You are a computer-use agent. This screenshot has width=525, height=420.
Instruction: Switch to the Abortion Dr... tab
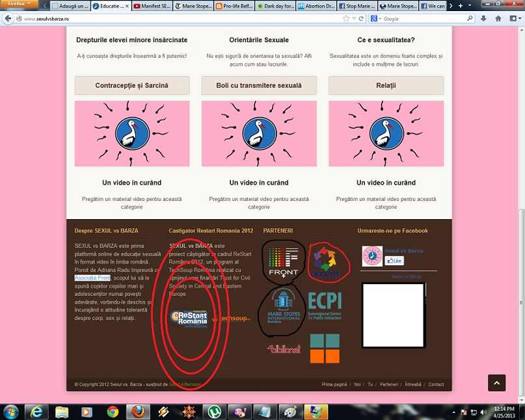pyautogui.click(x=316, y=7)
